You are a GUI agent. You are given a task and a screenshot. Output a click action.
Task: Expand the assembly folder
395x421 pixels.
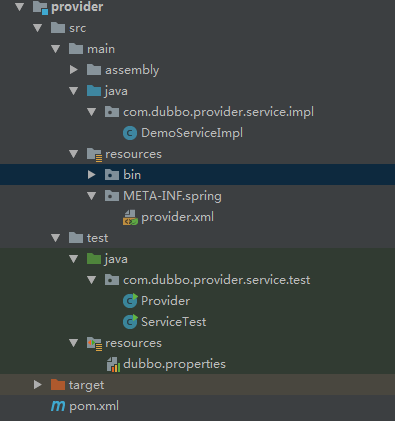pyautogui.click(x=74, y=70)
